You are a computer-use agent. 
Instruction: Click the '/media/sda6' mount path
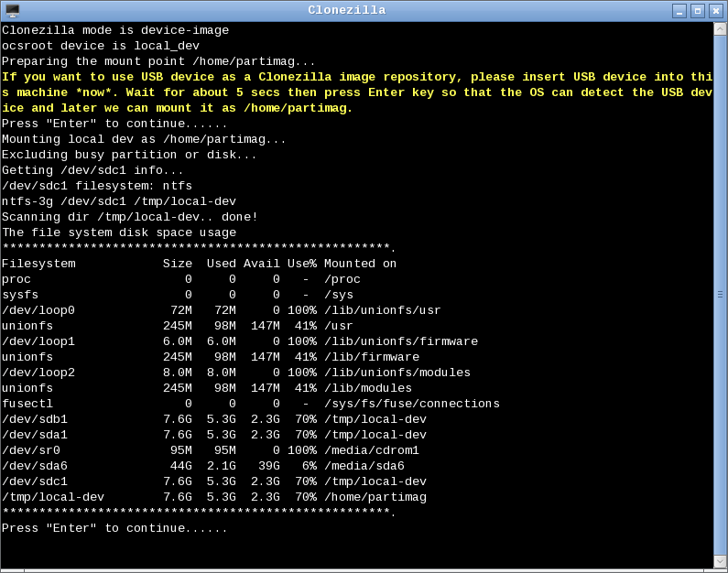coord(364,466)
